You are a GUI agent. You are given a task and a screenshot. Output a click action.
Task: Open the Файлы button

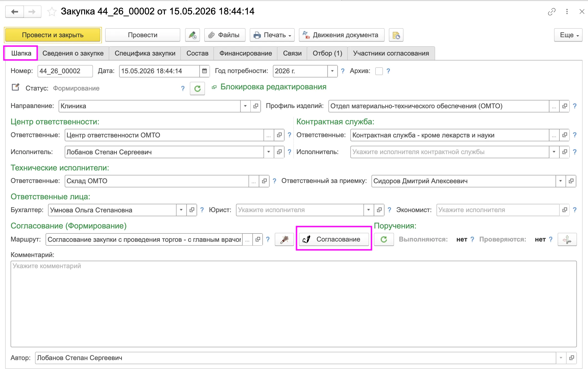point(225,35)
